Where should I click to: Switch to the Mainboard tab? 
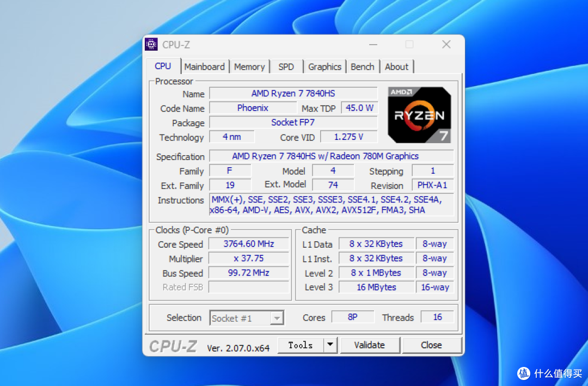pos(204,67)
